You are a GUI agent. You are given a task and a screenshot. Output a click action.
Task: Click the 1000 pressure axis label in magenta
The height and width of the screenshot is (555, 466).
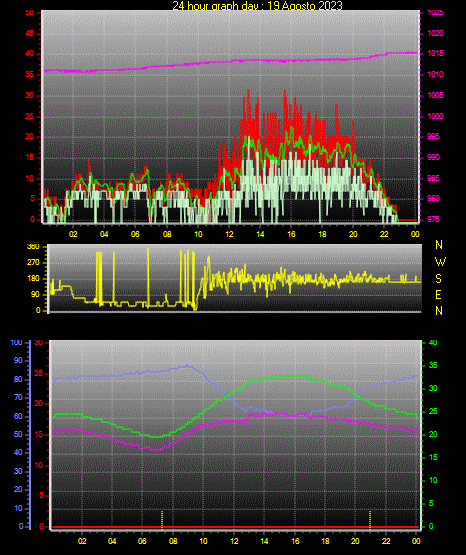[435, 116]
